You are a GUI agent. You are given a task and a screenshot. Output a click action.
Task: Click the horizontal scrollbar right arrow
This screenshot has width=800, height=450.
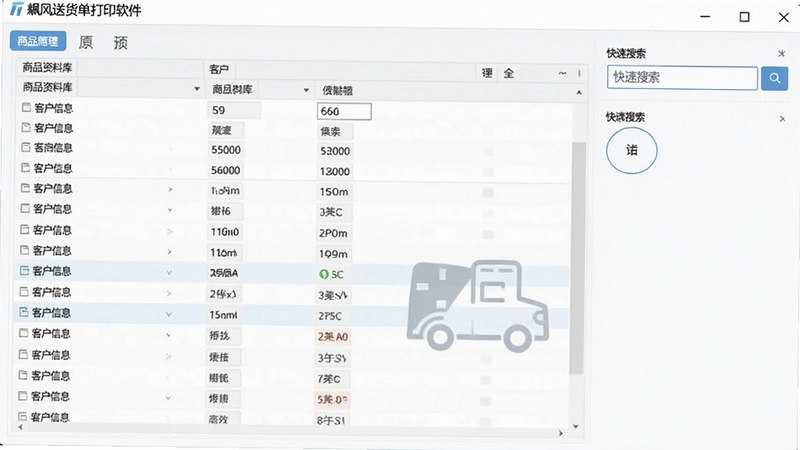pos(561,433)
